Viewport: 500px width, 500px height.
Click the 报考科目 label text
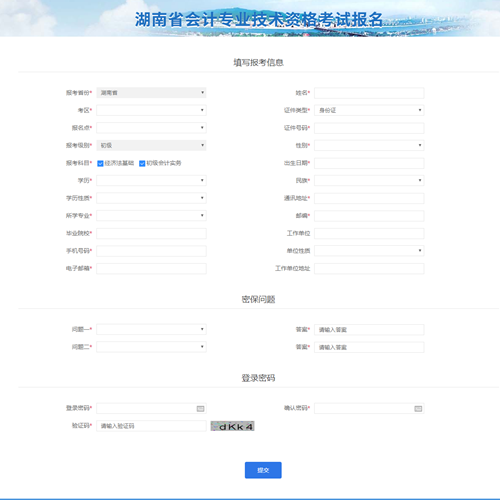(78, 163)
